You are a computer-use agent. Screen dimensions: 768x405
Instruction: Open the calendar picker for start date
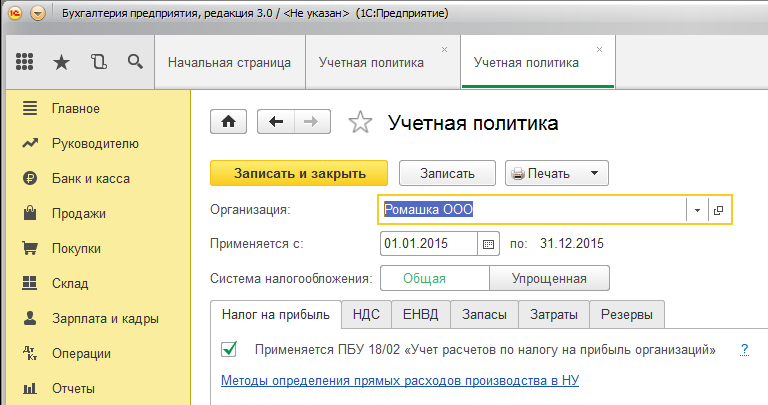click(x=488, y=244)
